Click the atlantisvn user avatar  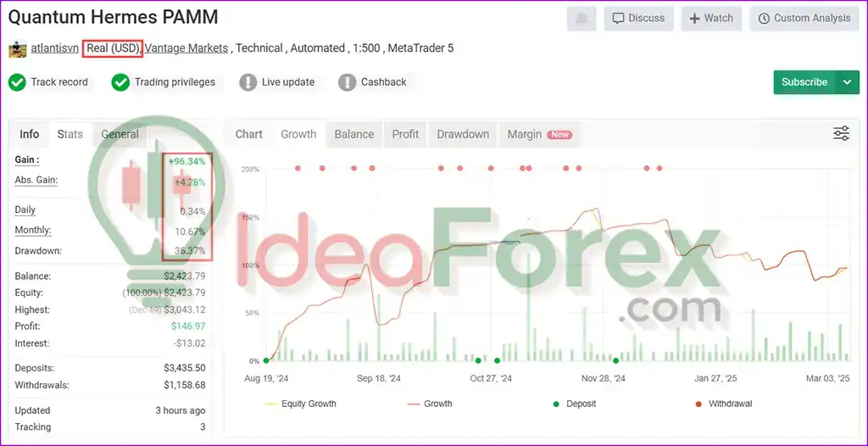point(17,48)
